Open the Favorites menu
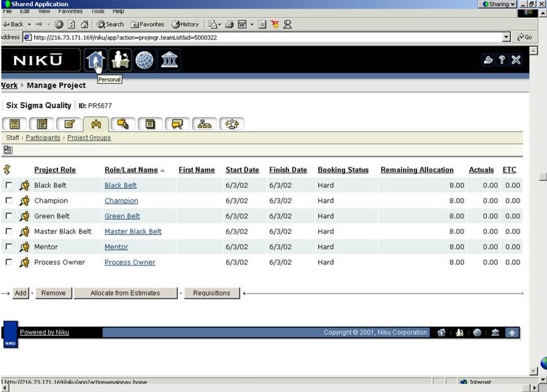 coord(70,11)
